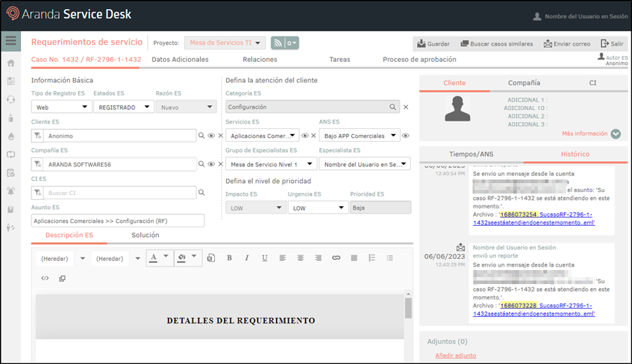Align text left in editor

pos(282,258)
